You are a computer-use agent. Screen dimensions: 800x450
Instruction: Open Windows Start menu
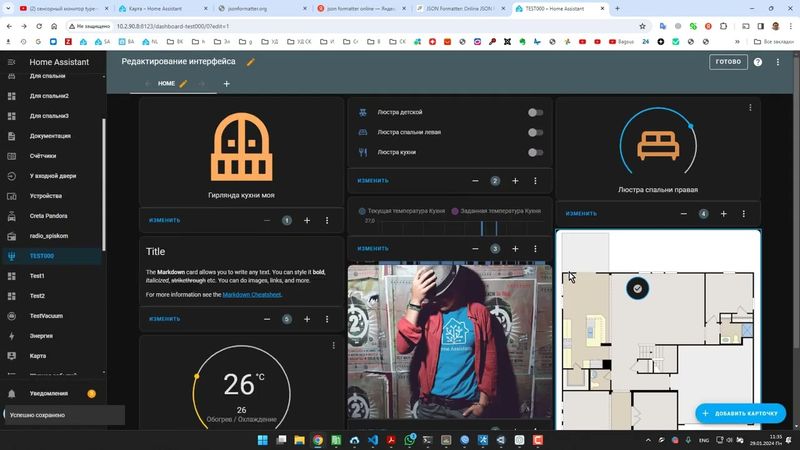pyautogui.click(x=263, y=440)
